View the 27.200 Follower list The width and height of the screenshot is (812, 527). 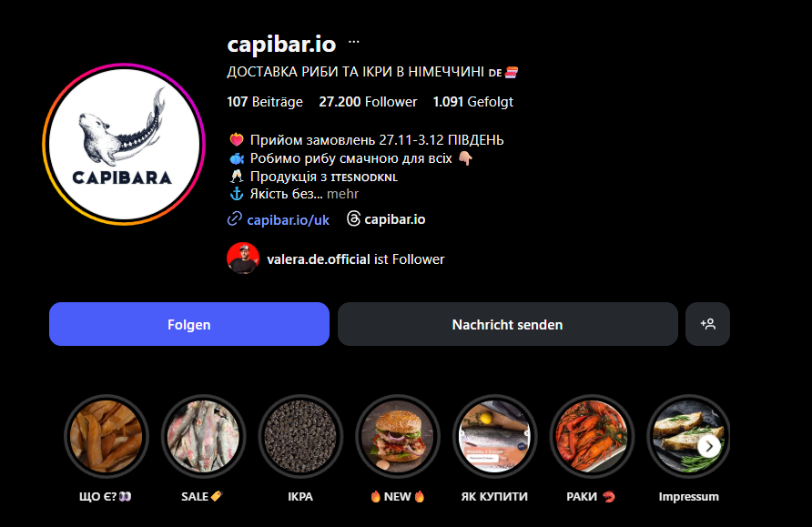(368, 101)
